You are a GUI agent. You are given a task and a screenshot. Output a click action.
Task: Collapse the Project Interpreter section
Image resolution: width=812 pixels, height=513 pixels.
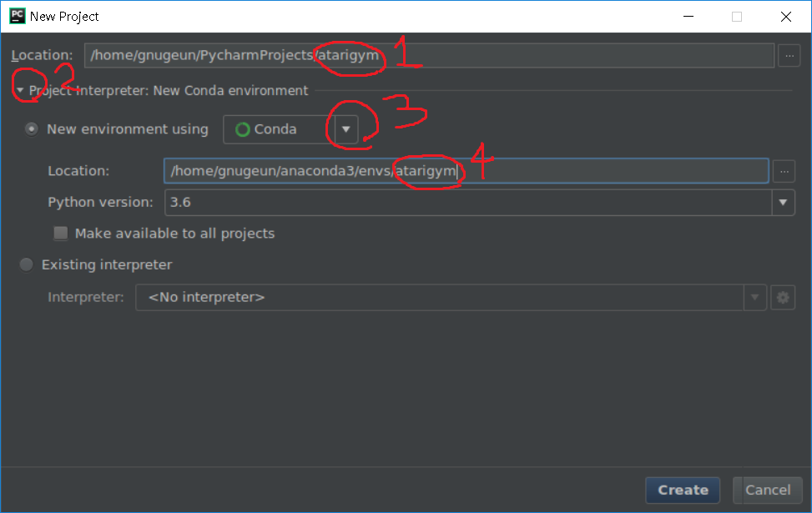click(x=20, y=91)
